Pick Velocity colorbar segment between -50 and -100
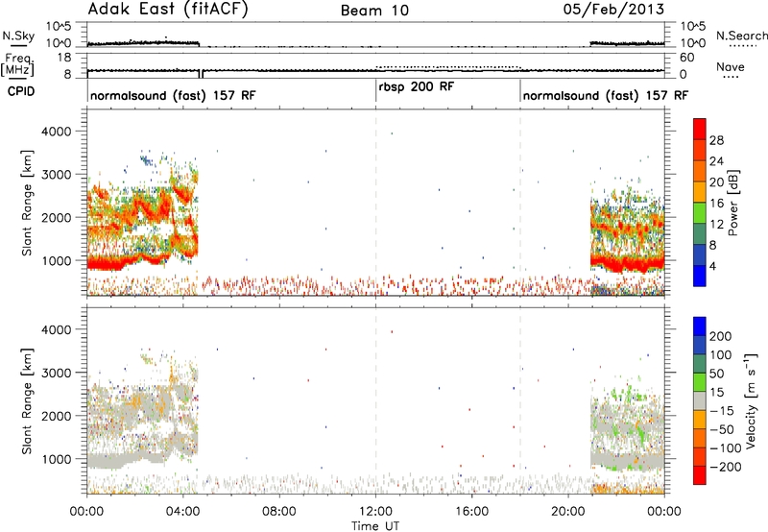Viewport: 768px width, 532px height. tap(700, 438)
